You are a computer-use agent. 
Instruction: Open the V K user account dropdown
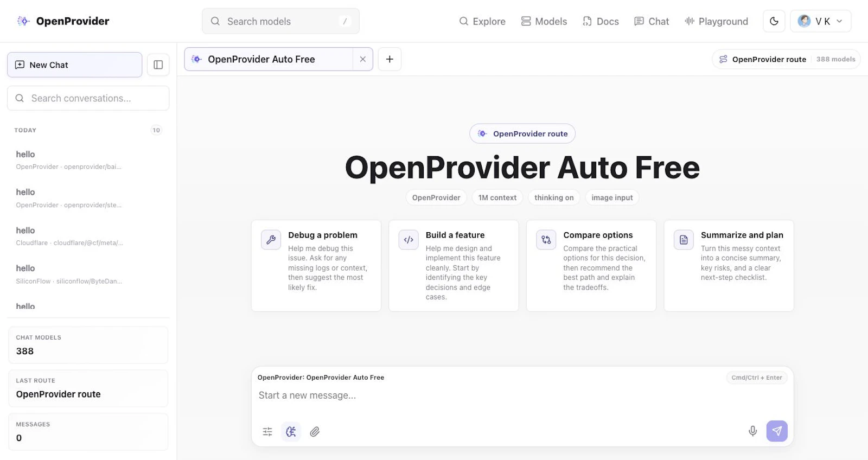pyautogui.click(x=820, y=21)
